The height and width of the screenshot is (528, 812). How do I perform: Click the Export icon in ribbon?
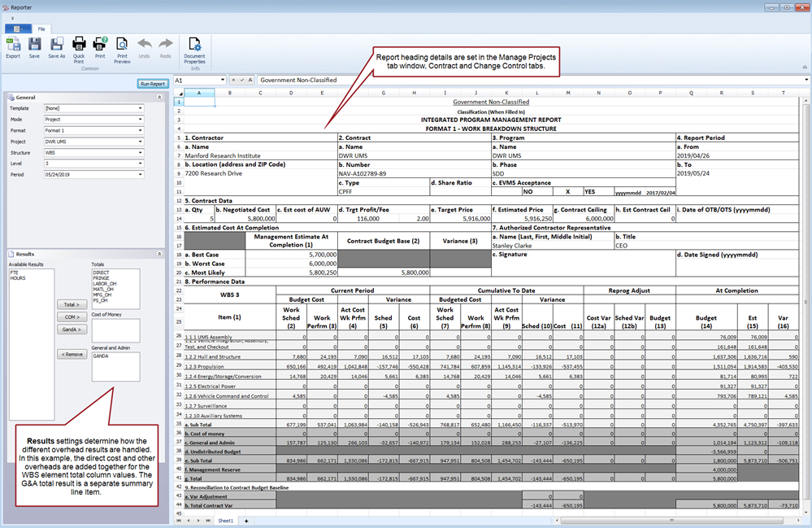point(13,47)
